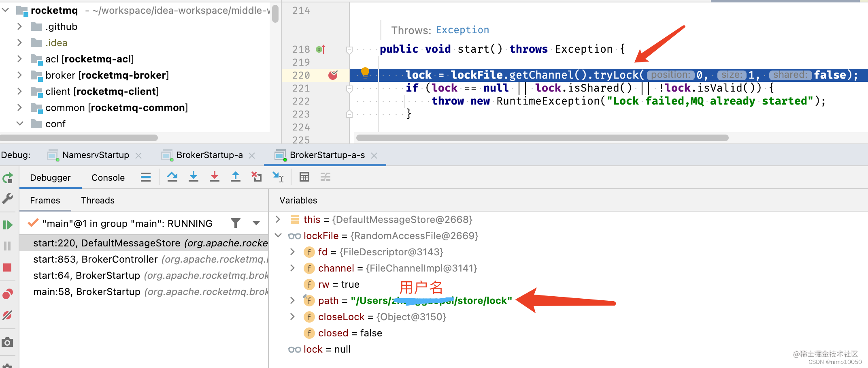Viewport: 868px width, 368px height.
Task: Select frame start:853, BrokerController
Action: [x=144, y=259]
